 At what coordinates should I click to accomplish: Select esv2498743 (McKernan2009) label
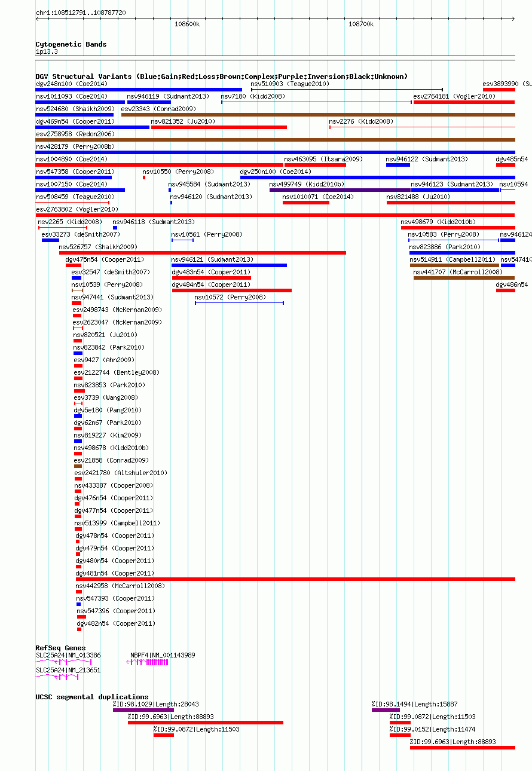pyautogui.click(x=117, y=310)
